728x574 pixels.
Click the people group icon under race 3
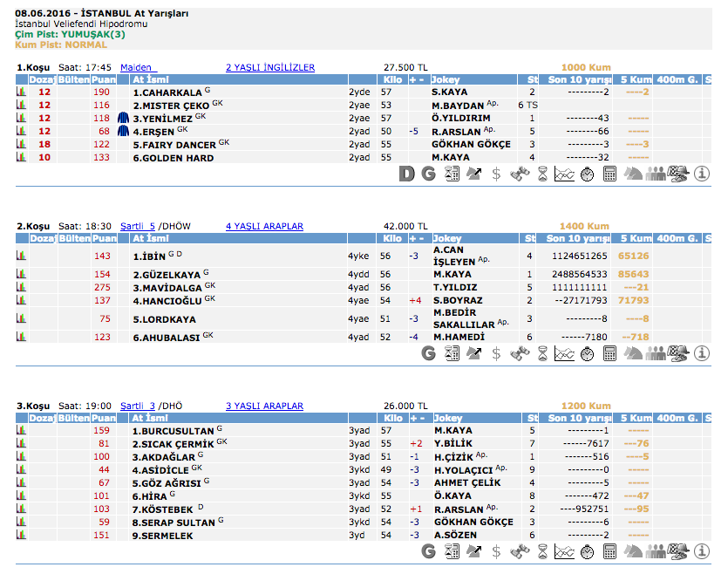click(655, 550)
